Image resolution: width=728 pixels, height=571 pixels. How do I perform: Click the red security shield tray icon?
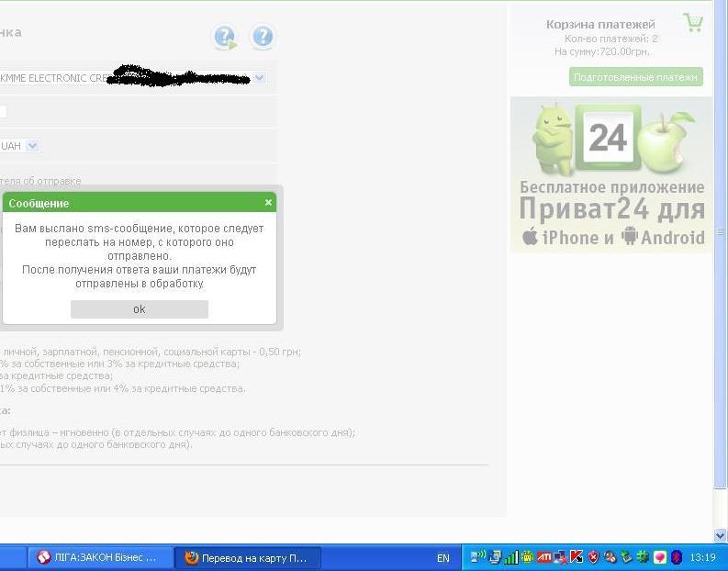593,557
